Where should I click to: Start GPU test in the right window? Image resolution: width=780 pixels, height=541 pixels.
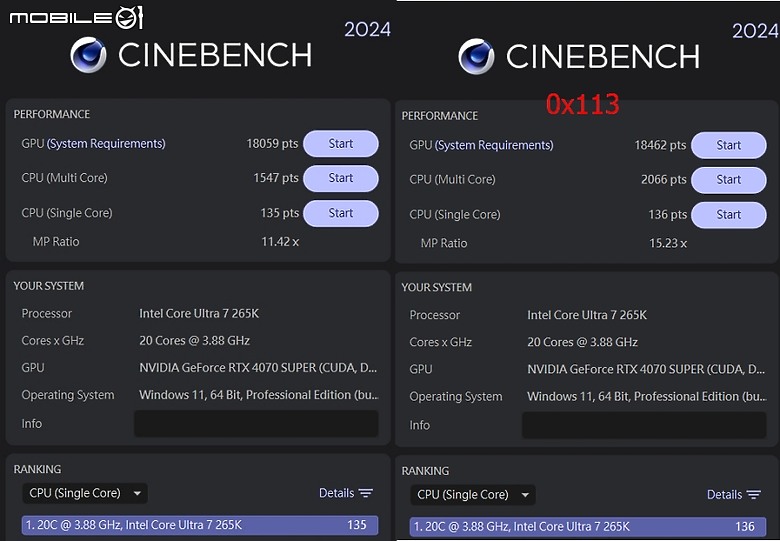pyautogui.click(x=729, y=145)
